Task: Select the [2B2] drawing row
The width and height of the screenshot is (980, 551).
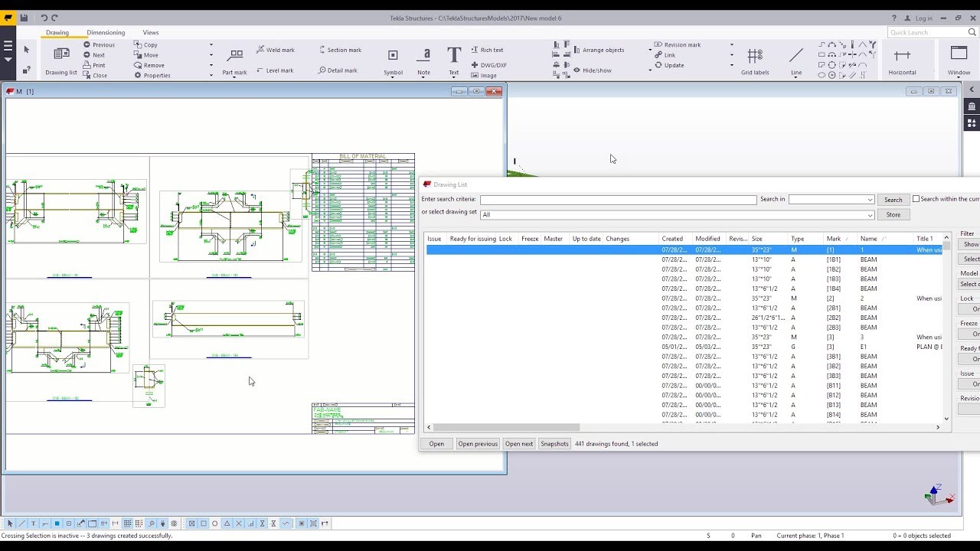Action: pos(684,318)
